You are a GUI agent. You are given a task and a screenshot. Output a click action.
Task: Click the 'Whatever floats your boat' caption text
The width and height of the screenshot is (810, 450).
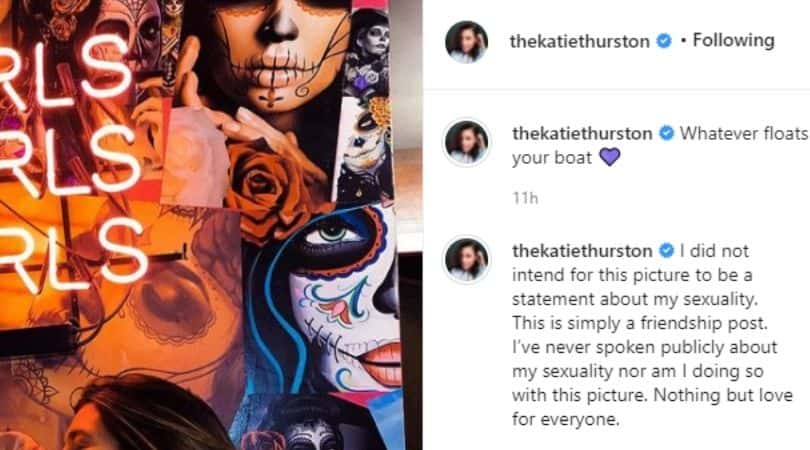pyautogui.click(x=660, y=145)
